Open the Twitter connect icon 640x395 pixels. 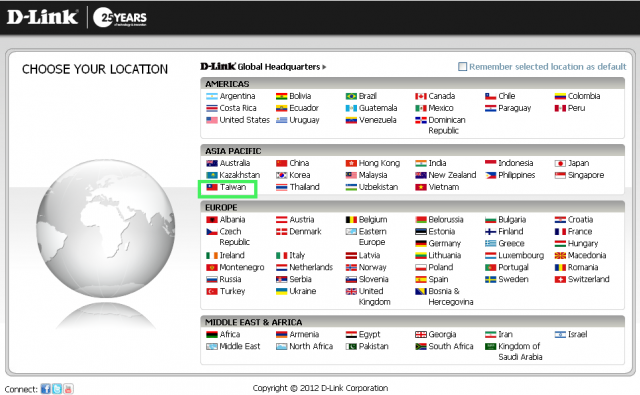pyautogui.click(x=57, y=389)
